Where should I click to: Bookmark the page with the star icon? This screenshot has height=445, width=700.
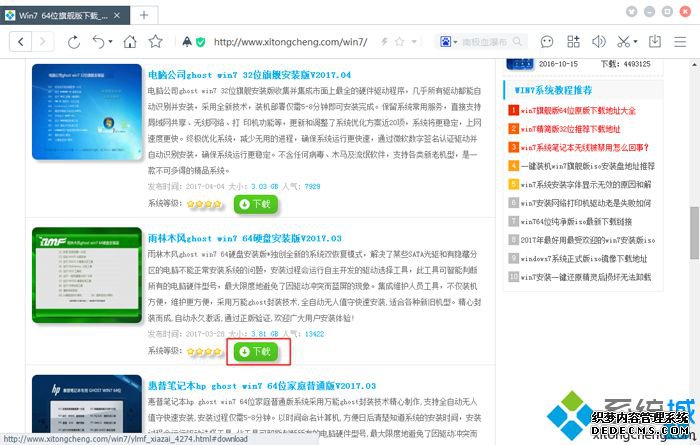tap(155, 42)
